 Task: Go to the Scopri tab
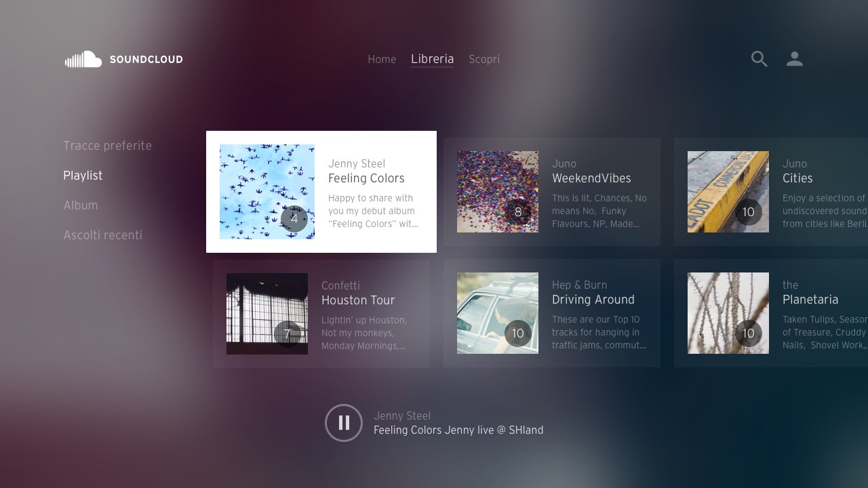484,60
